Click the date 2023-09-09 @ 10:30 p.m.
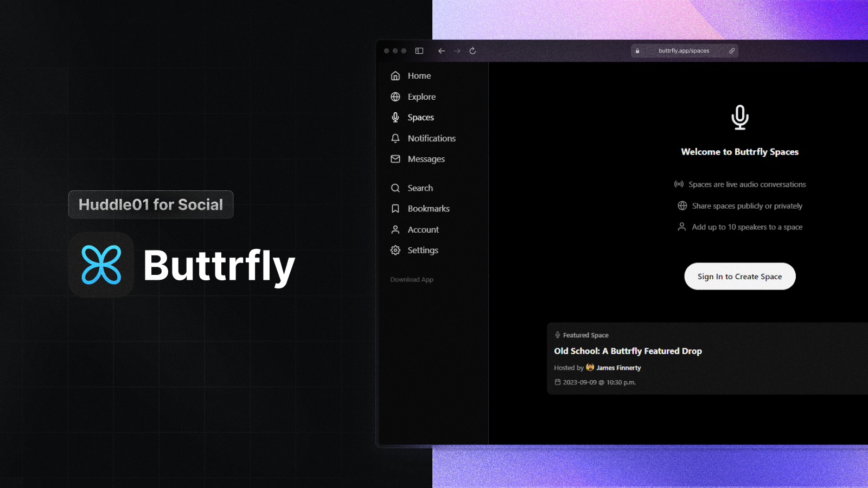868x488 pixels. (x=599, y=382)
